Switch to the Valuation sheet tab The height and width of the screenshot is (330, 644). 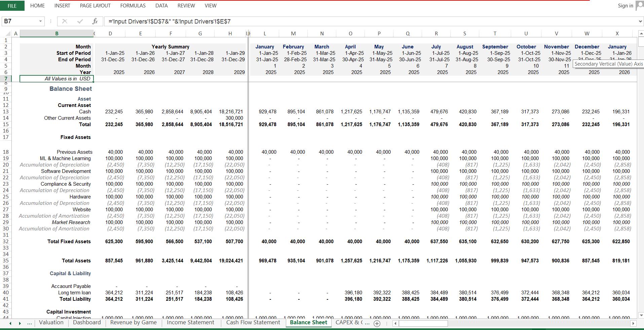tap(51, 323)
